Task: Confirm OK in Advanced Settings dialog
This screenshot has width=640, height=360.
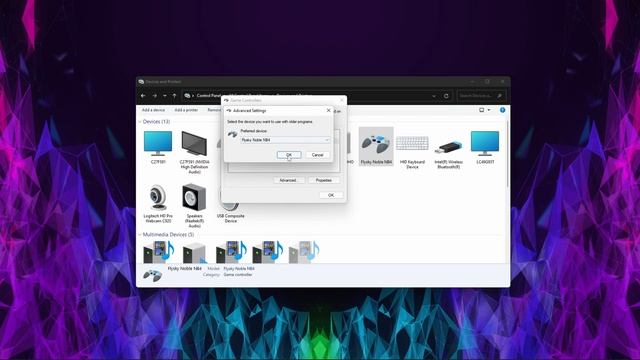Action: pos(289,155)
